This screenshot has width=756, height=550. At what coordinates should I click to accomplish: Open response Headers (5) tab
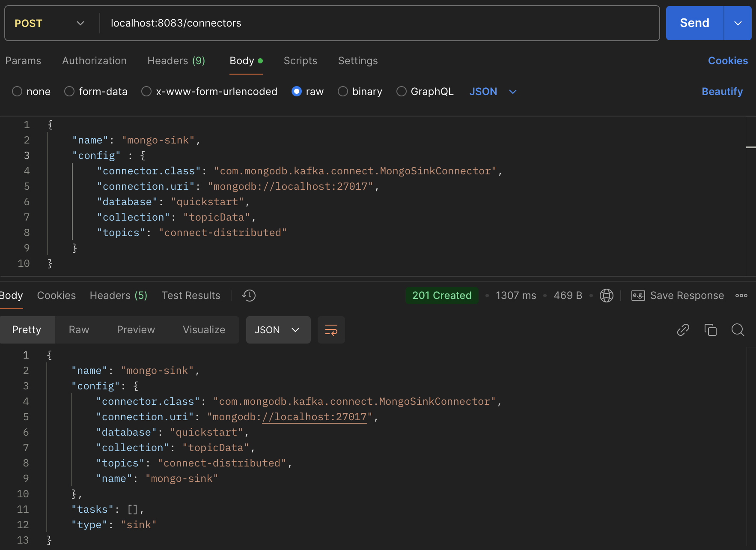coord(119,296)
